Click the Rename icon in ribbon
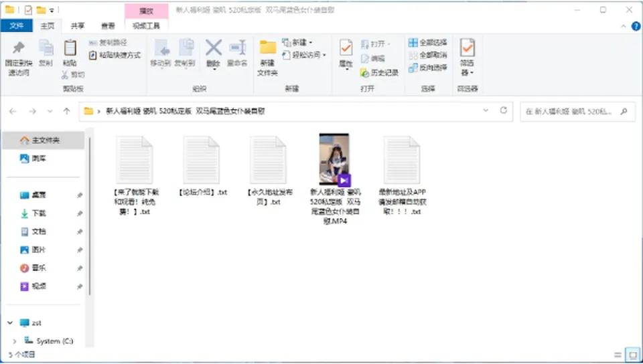643x364 pixels. (237, 48)
